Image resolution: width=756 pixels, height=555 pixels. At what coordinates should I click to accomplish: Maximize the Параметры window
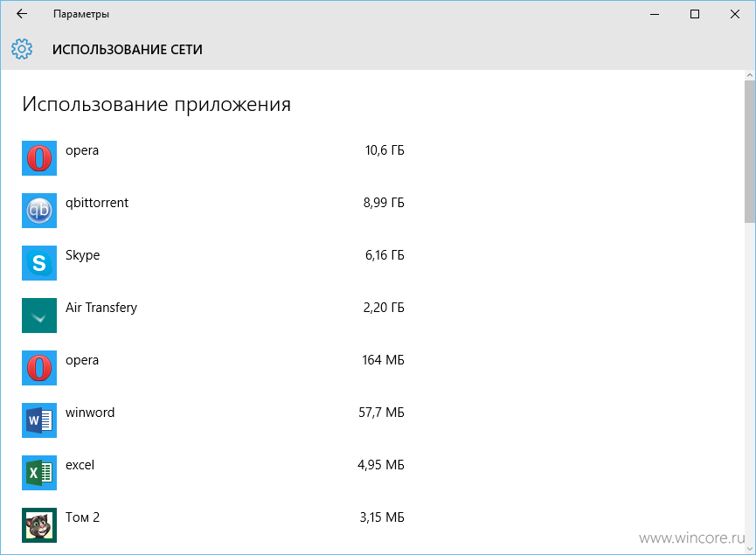click(695, 14)
